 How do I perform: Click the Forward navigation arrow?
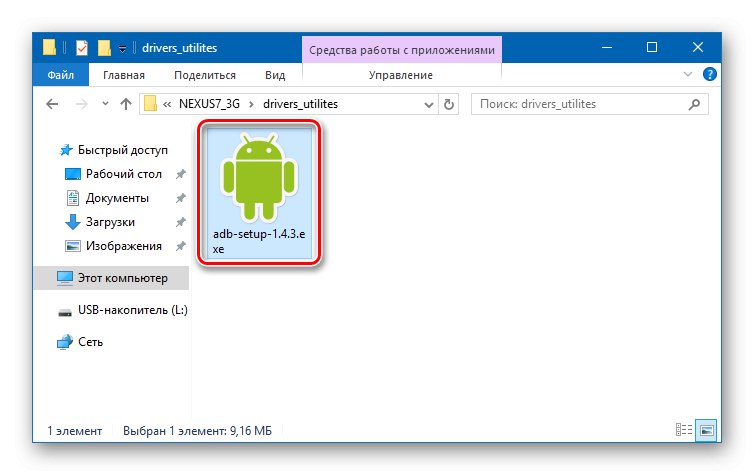[x=82, y=104]
